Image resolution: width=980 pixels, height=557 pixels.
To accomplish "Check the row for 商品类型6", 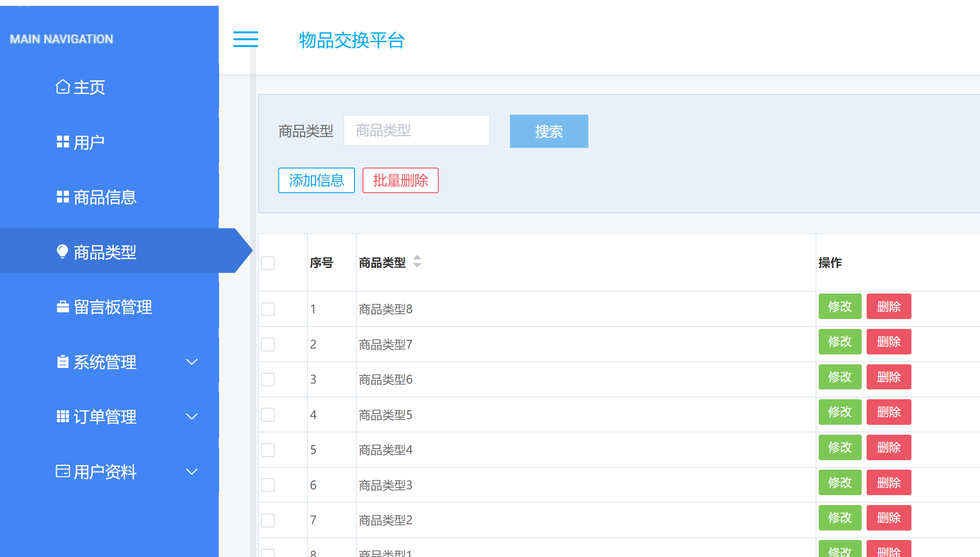I will [x=268, y=379].
